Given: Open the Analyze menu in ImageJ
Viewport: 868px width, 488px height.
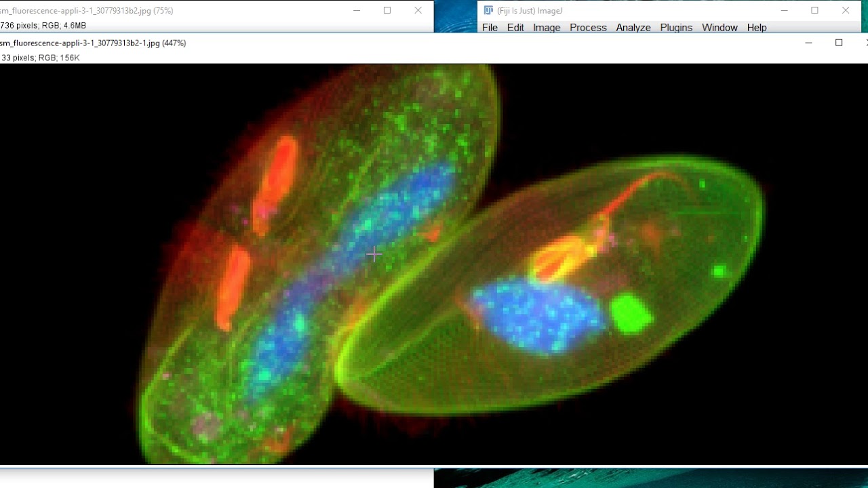Looking at the screenshot, I should 633,28.
